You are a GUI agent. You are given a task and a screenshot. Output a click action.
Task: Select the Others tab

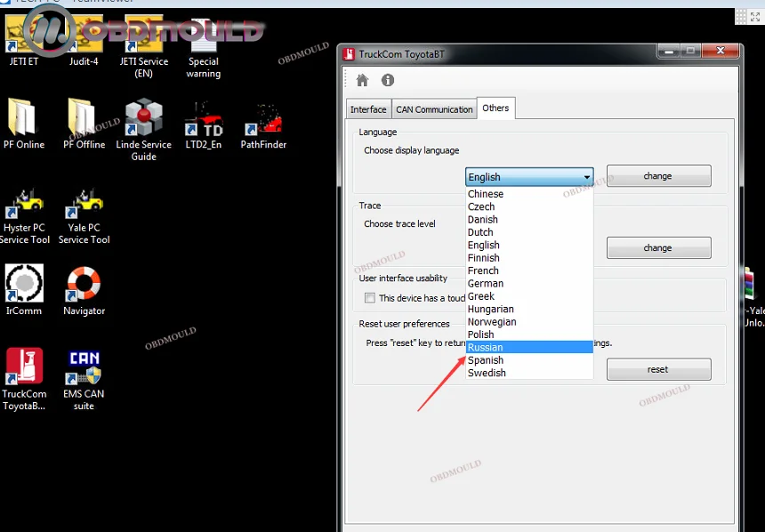coord(495,108)
